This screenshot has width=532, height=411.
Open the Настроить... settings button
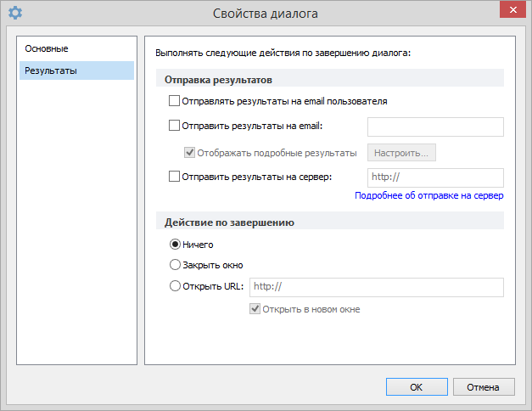(401, 153)
